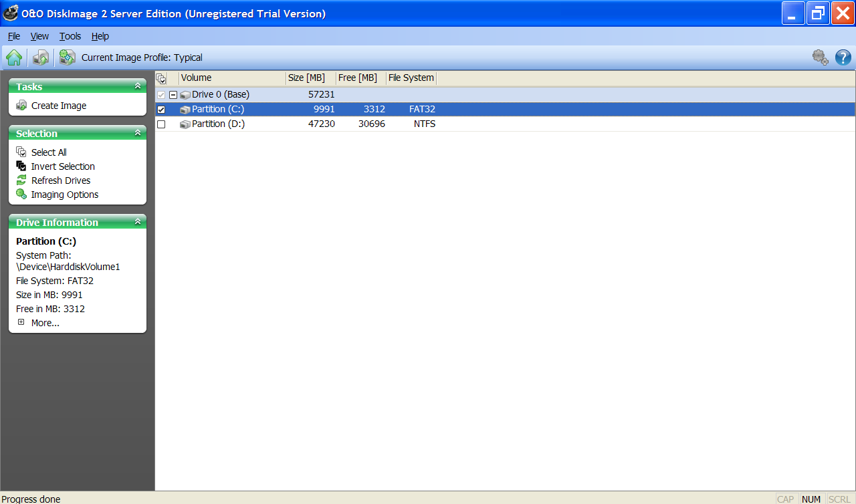This screenshot has width=856, height=504.
Task: Click the Create Image link
Action: 59,106
